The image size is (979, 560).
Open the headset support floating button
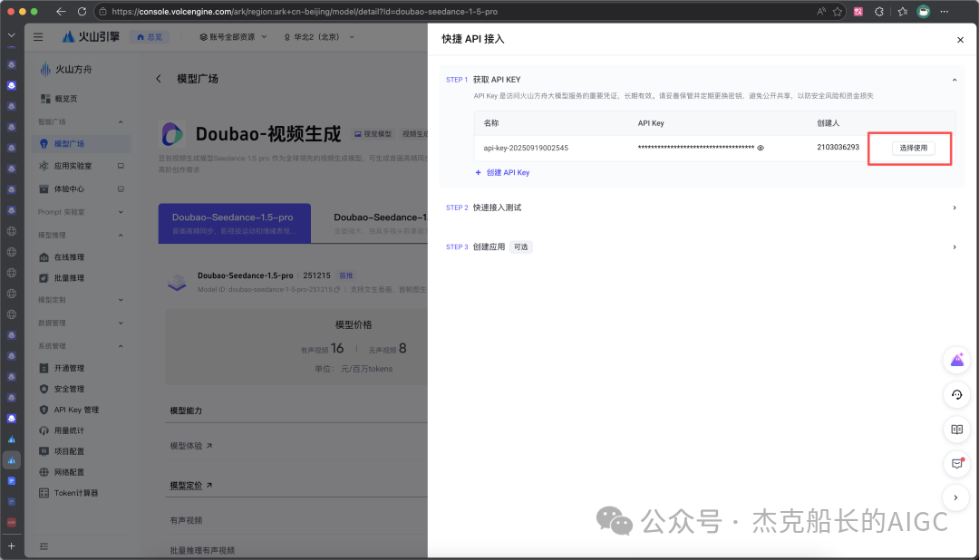[956, 394]
